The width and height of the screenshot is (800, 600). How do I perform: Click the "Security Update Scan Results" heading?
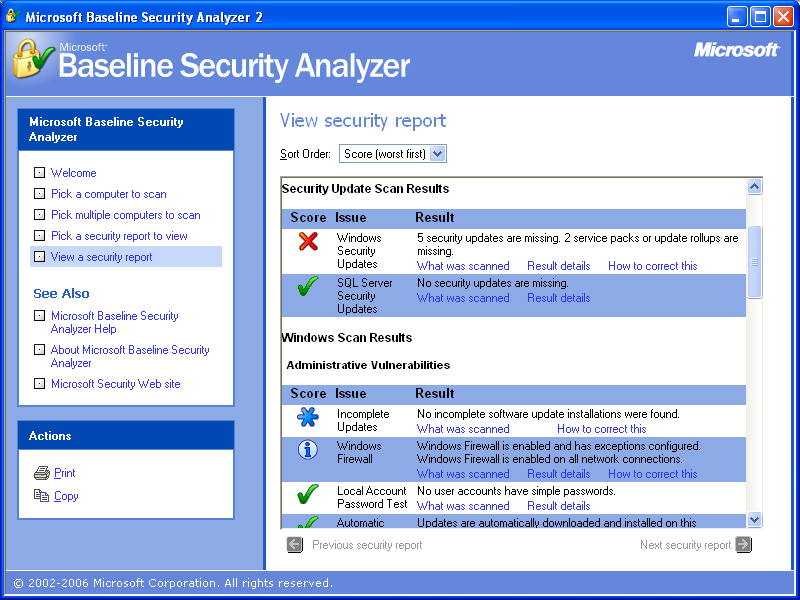(x=365, y=189)
